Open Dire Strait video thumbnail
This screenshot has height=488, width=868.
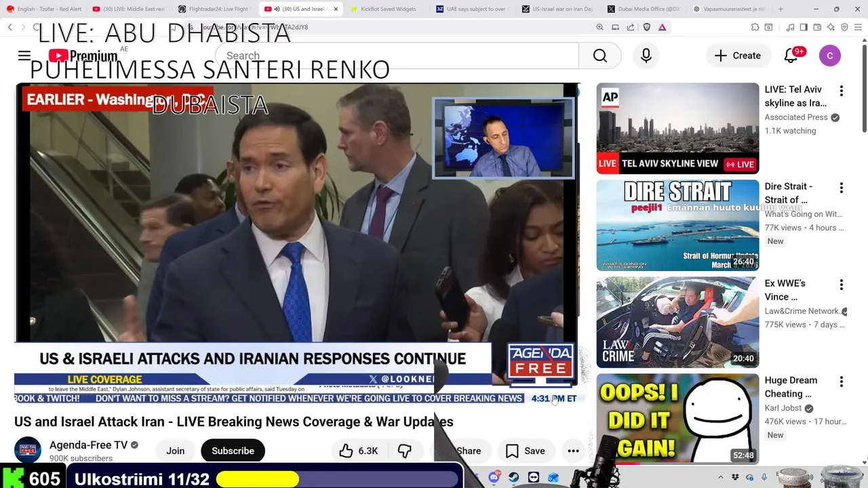click(x=677, y=225)
